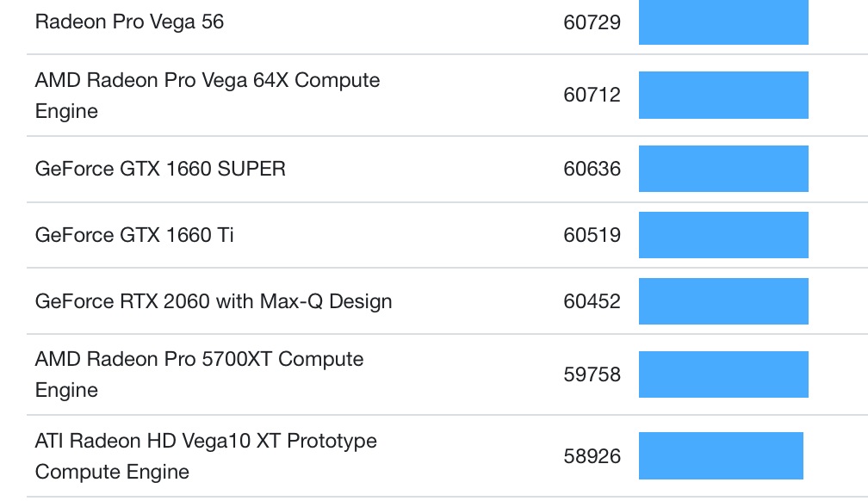Click GeForce RTX 2060 with Max-Q Design
The width and height of the screenshot is (868, 501).
tap(214, 301)
